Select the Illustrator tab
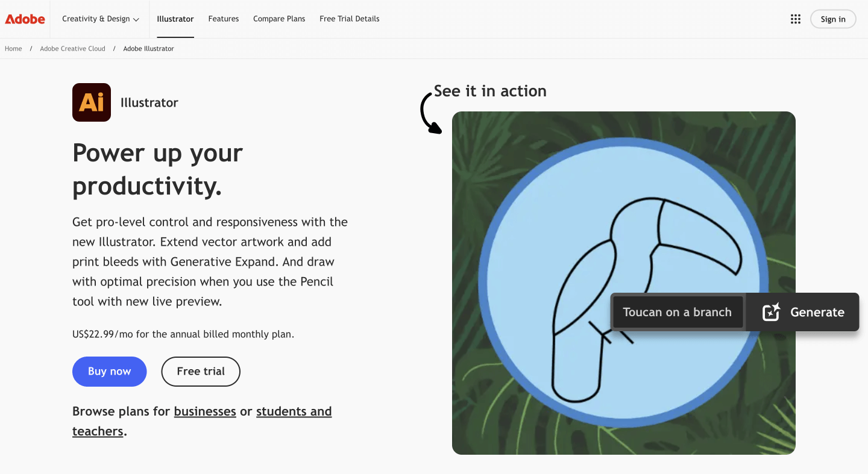Viewport: 868px width, 474px height. (175, 19)
